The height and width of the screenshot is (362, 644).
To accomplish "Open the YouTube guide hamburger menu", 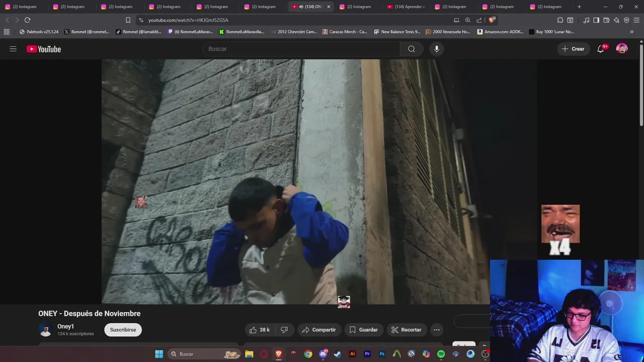I will pyautogui.click(x=13, y=49).
